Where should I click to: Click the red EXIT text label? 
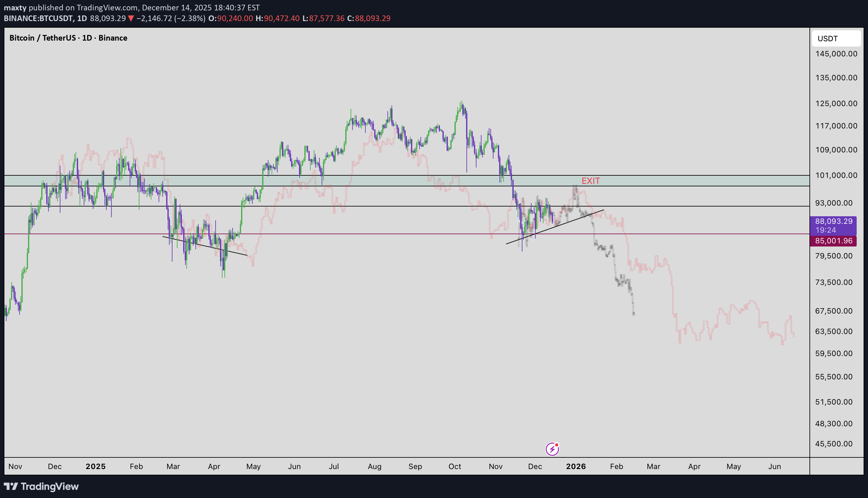590,181
